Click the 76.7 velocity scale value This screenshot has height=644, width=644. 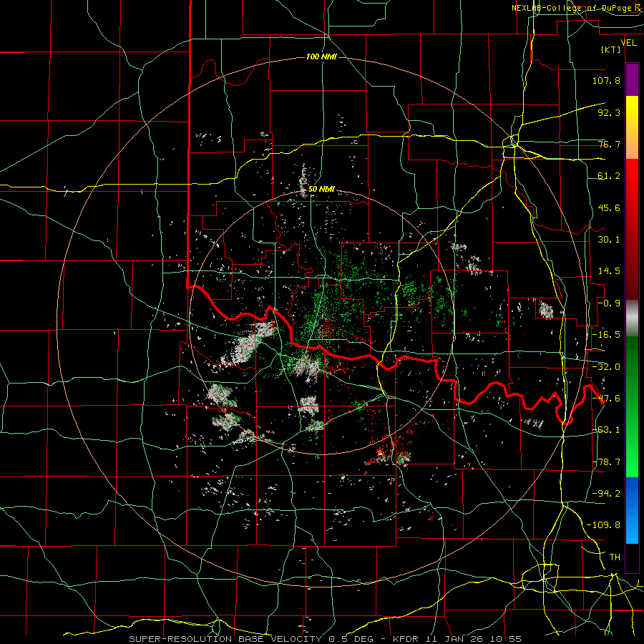click(x=609, y=144)
